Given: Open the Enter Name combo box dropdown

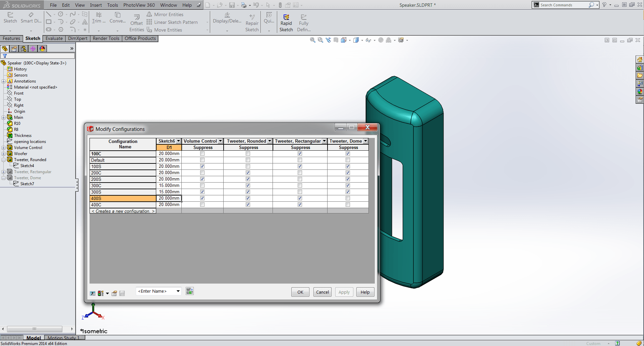Looking at the screenshot, I should 178,291.
